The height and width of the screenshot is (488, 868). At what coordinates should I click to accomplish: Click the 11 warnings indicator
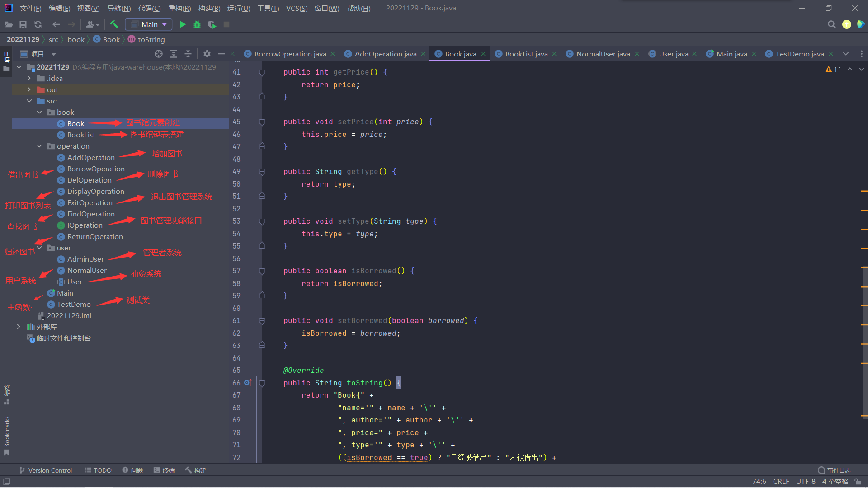[x=833, y=69]
